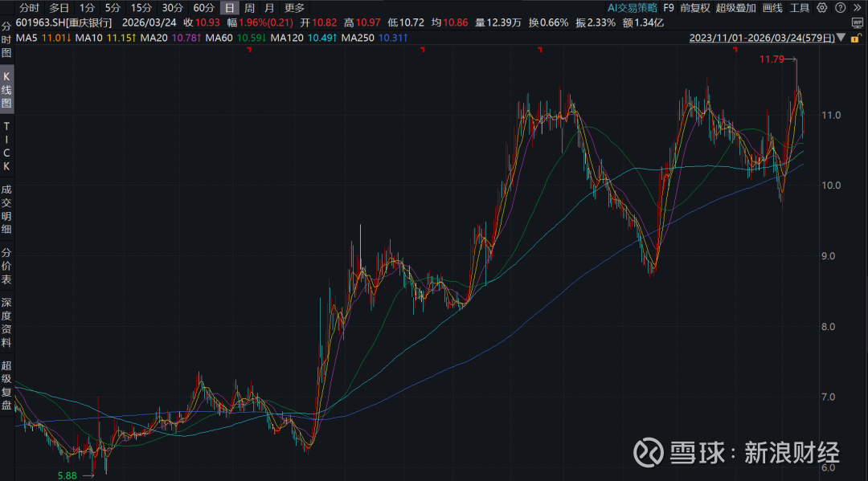Click the 11.79 peak price label
This screenshot has width=868, height=481.
click(772, 59)
